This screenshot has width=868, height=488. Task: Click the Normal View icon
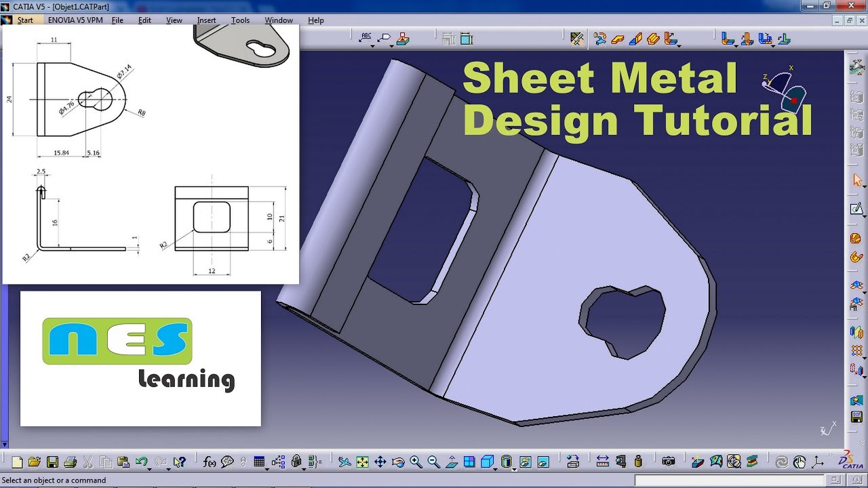452,462
